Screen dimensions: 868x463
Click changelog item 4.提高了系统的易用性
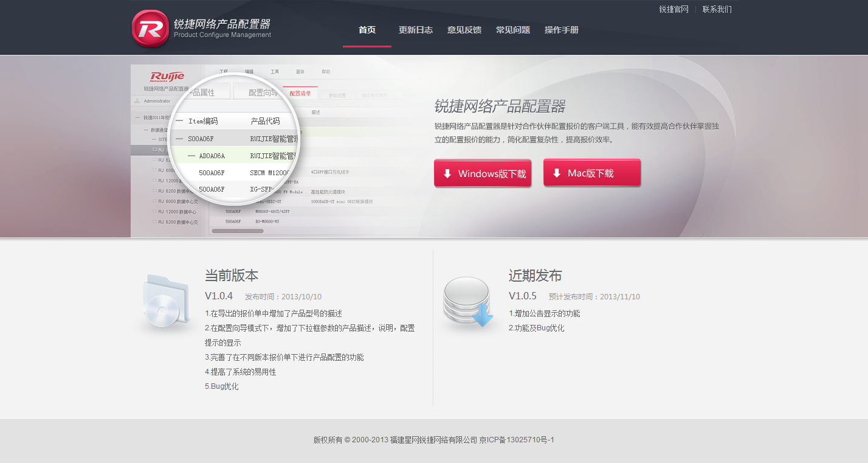240,372
